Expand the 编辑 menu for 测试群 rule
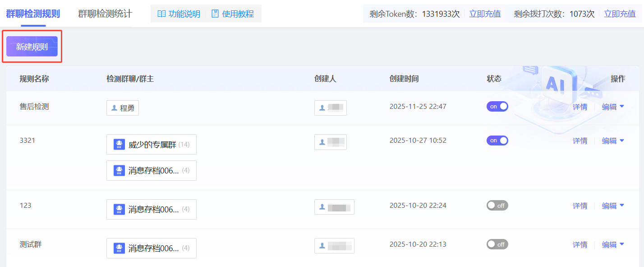Screen dimensions: 644x267 pyautogui.click(x=622, y=244)
